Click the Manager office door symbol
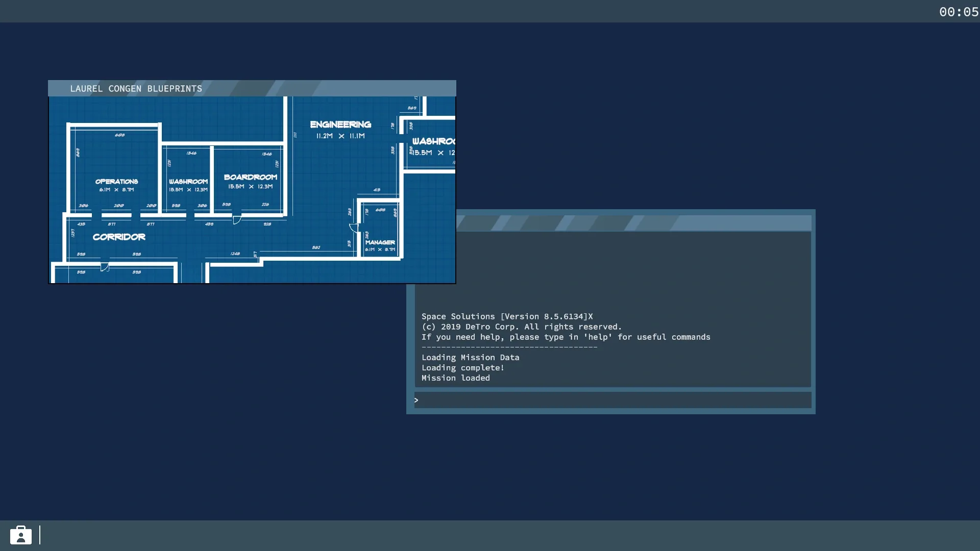 click(353, 228)
